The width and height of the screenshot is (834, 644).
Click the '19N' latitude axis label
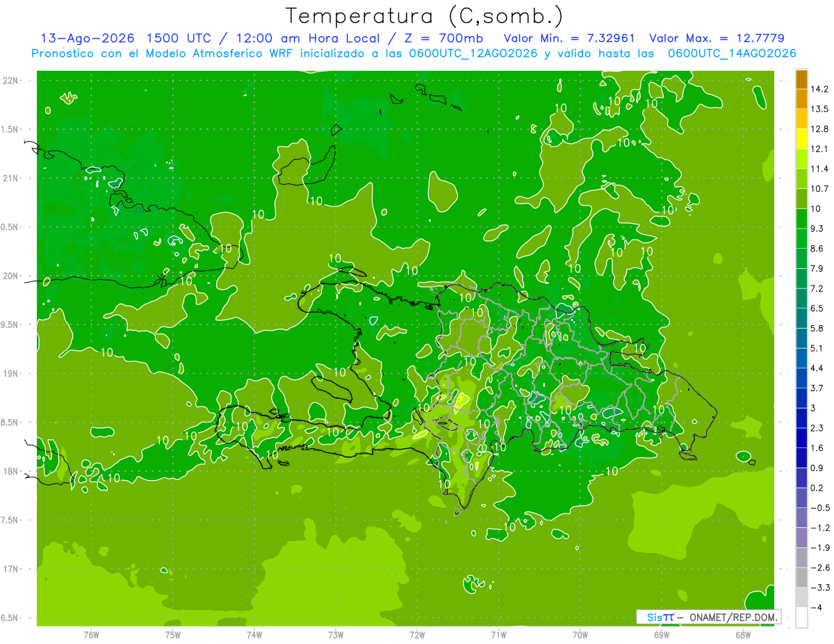click(10, 374)
